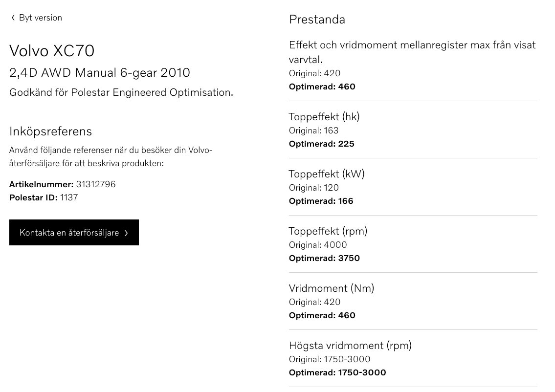Viewport: 555px width, 392px height.
Task: Click the Toppeffekt (hk) label
Action: click(x=324, y=117)
